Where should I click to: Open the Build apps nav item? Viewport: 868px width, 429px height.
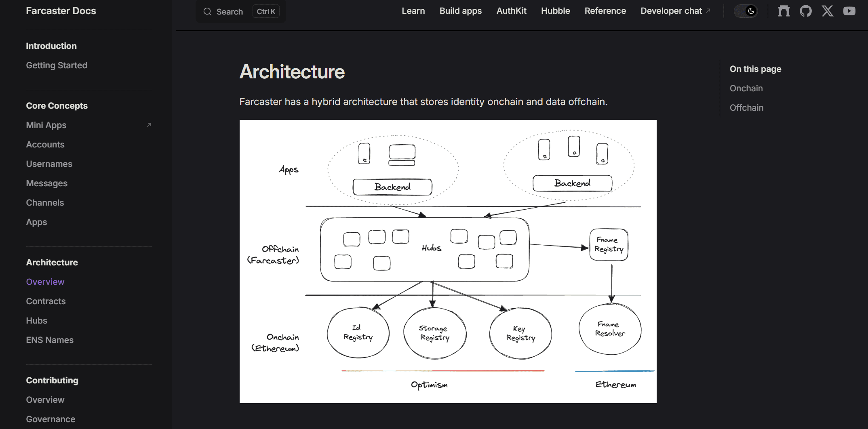[460, 11]
